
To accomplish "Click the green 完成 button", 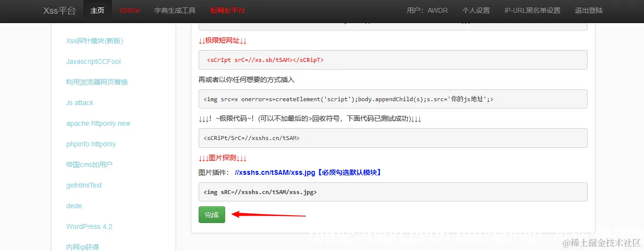I will pyautogui.click(x=212, y=215).
